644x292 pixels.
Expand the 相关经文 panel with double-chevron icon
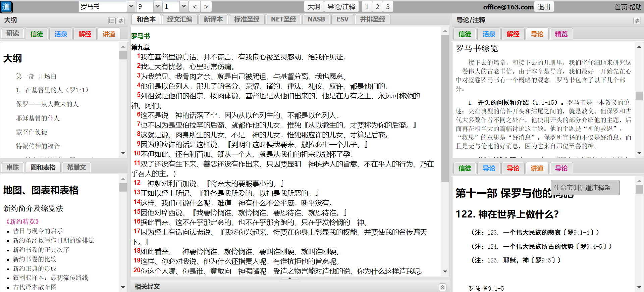(442, 287)
